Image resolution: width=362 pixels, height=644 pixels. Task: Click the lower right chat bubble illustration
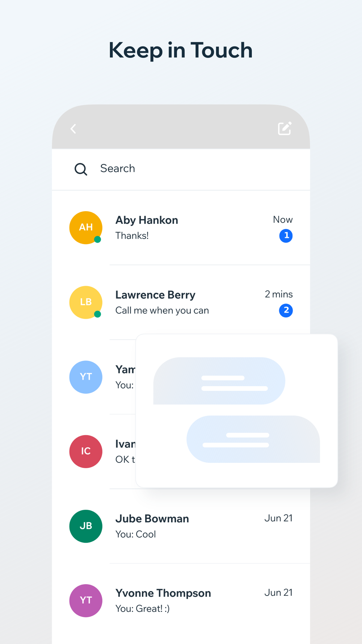(x=253, y=439)
